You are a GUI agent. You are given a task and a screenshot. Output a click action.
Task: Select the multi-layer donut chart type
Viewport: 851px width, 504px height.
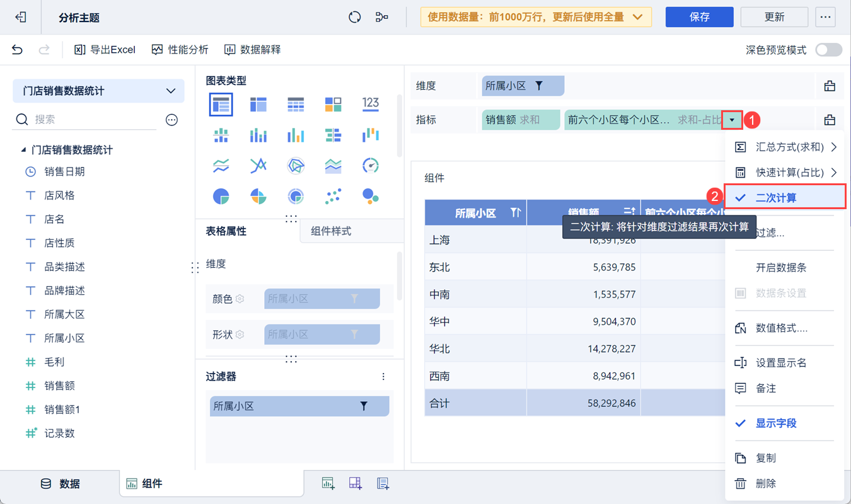296,197
